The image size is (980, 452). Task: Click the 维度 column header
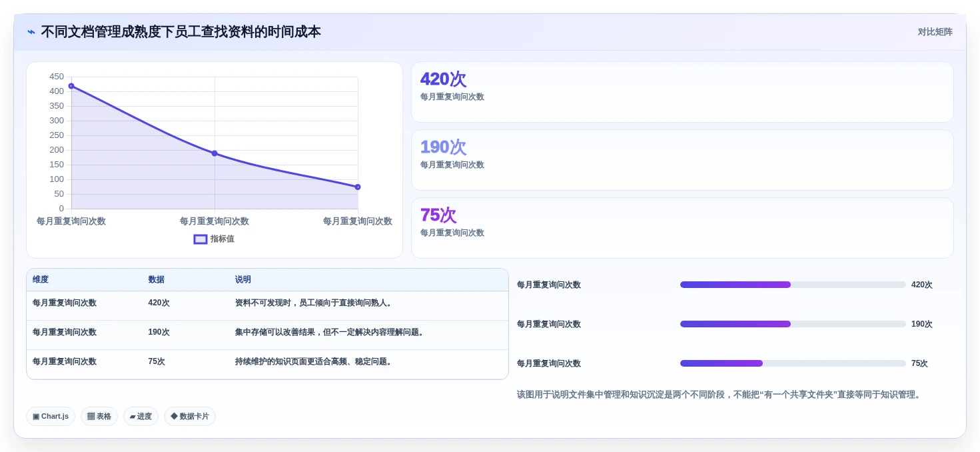coord(41,280)
